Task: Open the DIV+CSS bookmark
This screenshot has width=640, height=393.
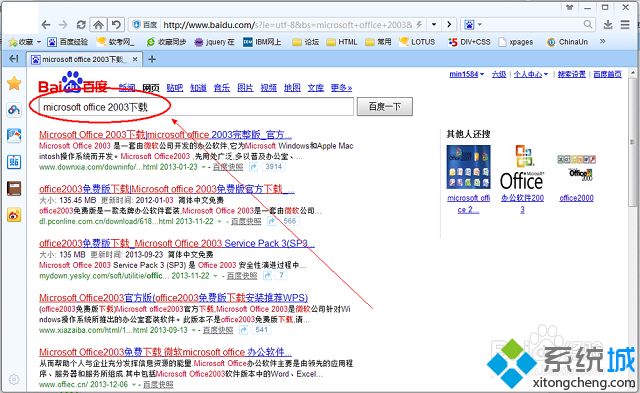Action: (469, 42)
